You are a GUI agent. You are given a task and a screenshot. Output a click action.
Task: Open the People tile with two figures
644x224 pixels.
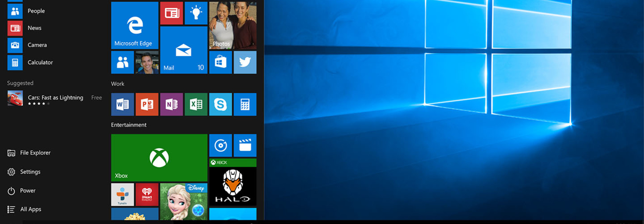click(122, 62)
